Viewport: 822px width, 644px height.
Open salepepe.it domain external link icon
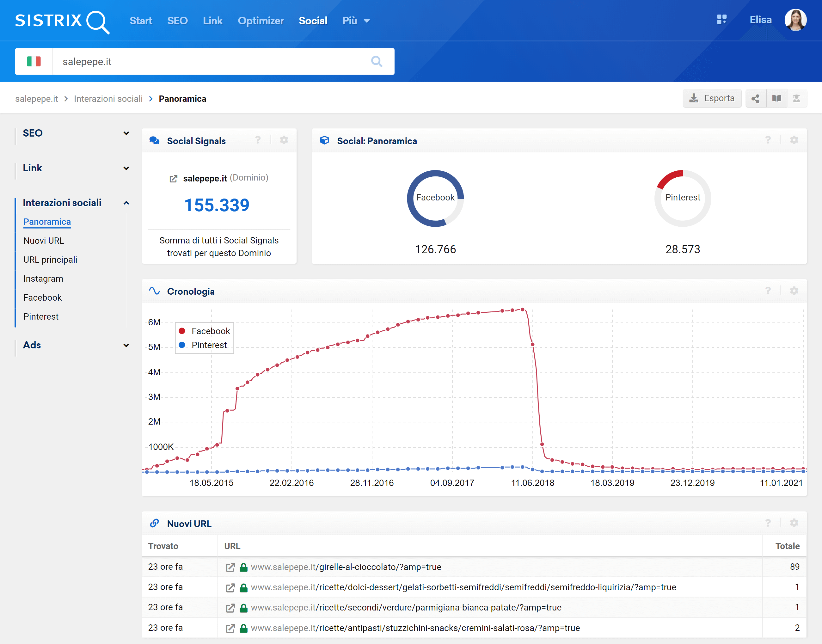(174, 179)
